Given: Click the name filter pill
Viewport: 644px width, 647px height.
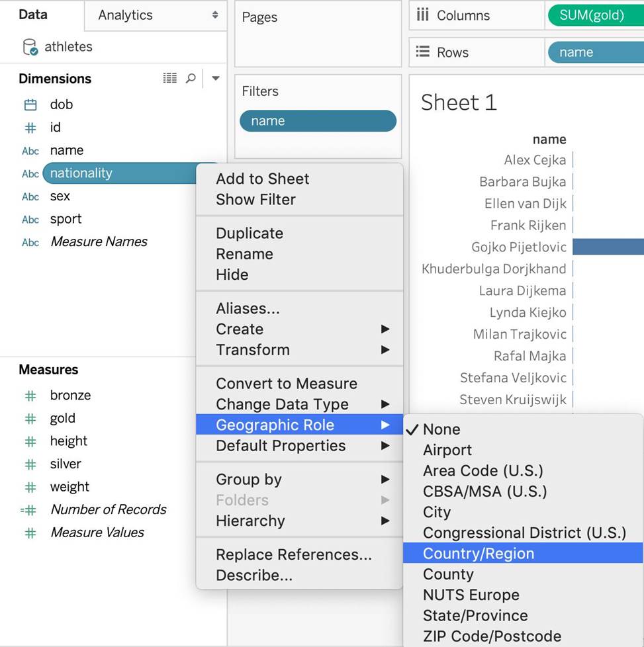Looking at the screenshot, I should 318,121.
